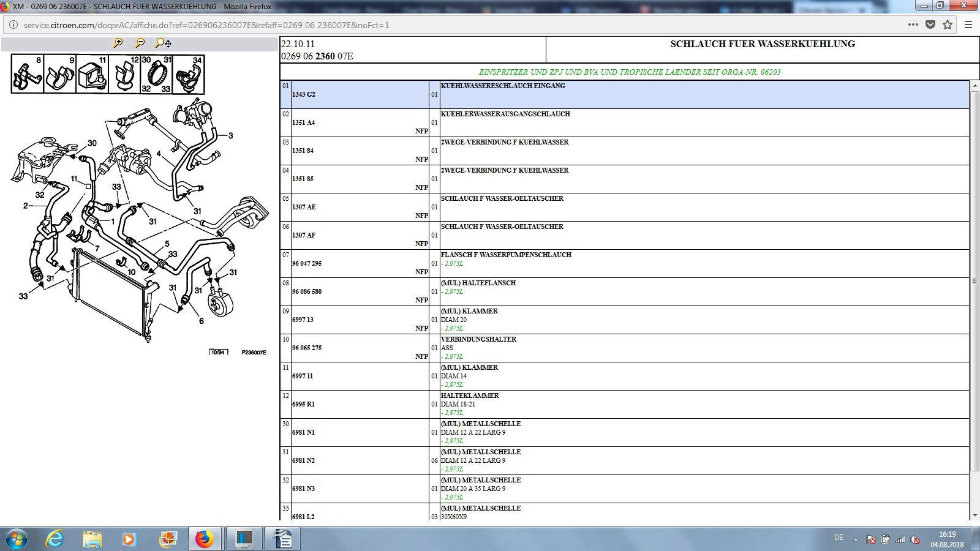
Task: Show hidden system tray icons
Action: point(856,539)
